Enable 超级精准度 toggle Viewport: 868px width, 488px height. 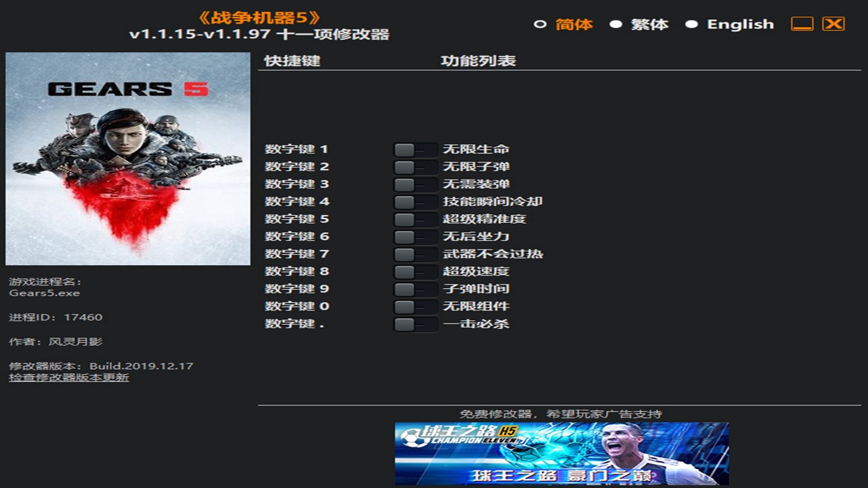pos(415,220)
